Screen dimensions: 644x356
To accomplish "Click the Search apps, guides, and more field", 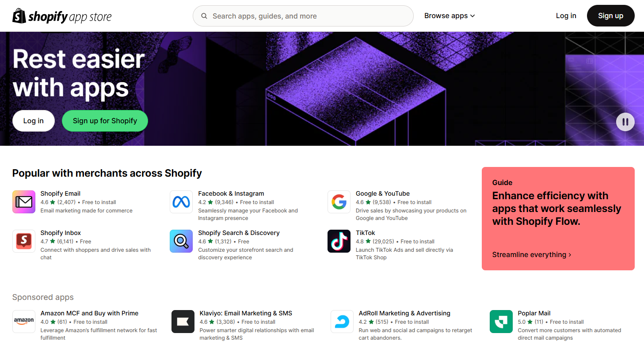I will click(x=303, y=16).
